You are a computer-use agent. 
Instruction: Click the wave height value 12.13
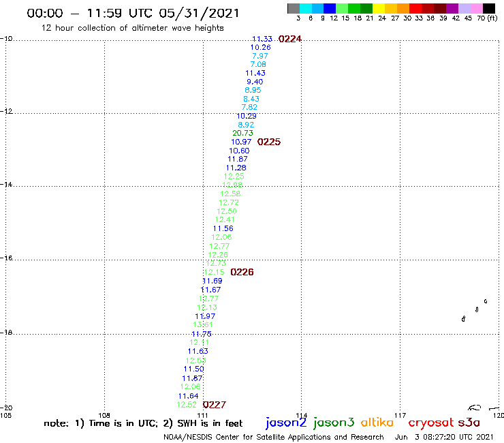point(207,307)
